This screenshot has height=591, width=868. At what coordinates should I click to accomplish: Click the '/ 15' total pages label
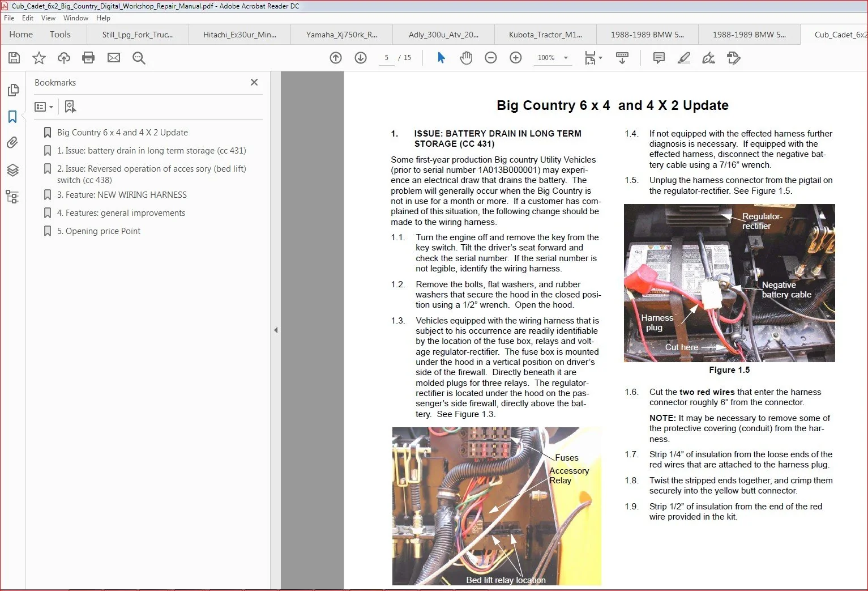[405, 58]
